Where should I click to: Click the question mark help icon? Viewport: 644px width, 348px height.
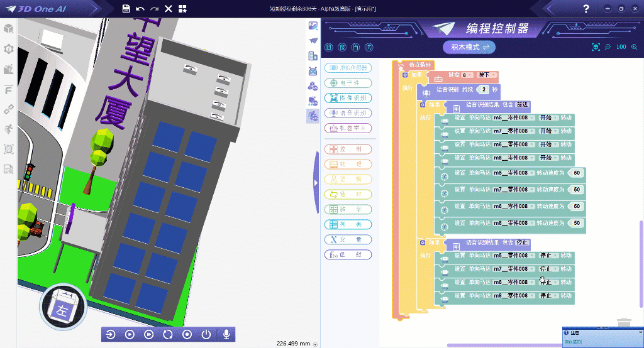[x=586, y=9]
